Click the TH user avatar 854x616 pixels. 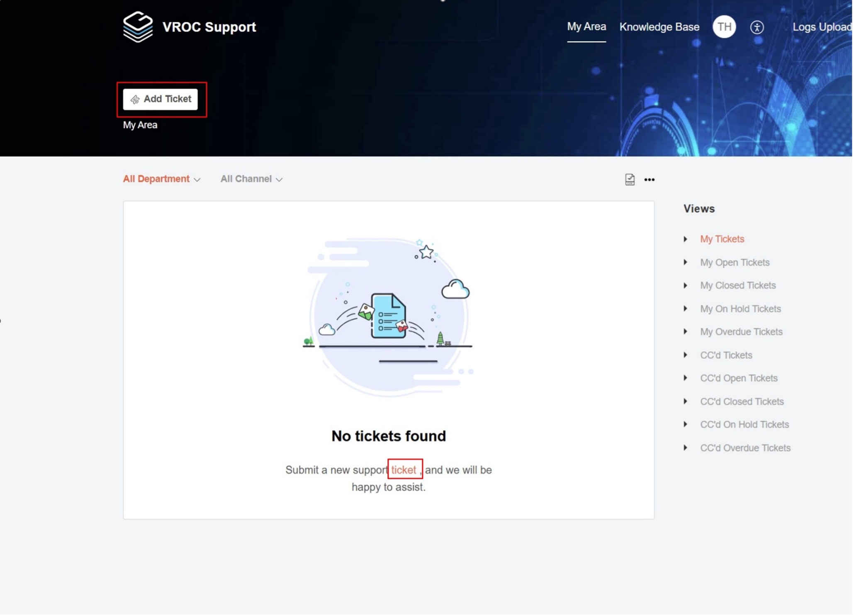pos(724,27)
